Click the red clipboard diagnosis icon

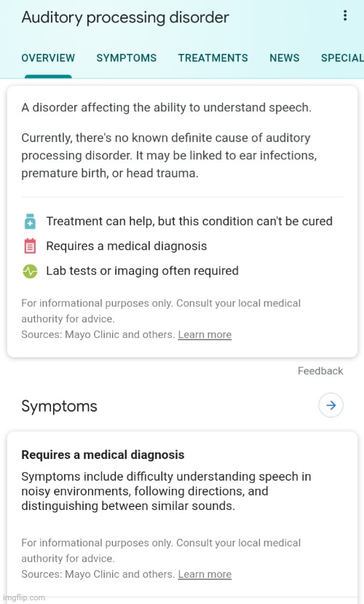[30, 246]
